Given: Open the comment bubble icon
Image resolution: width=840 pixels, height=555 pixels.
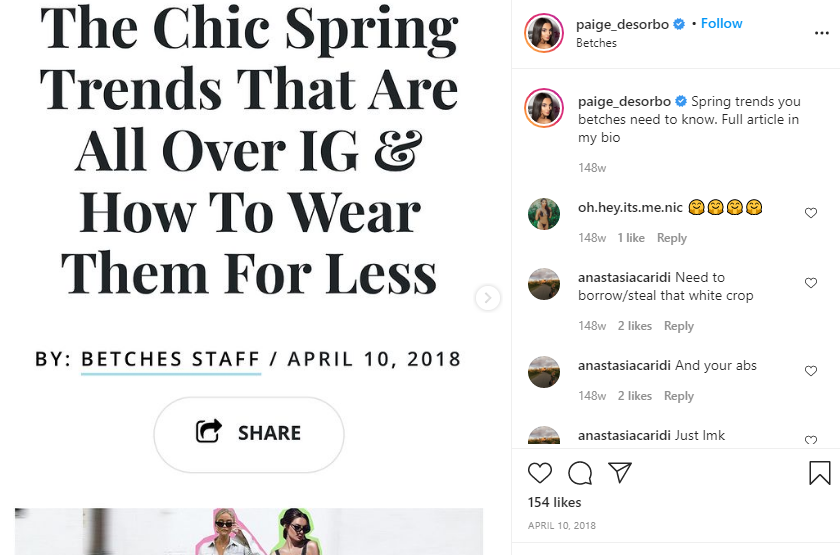Looking at the screenshot, I should point(580,473).
